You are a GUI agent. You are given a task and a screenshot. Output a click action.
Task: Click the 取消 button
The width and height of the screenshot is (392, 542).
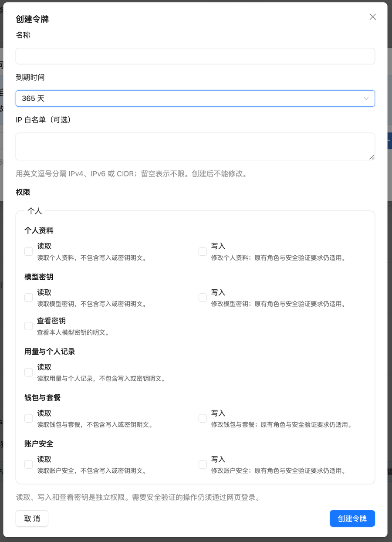tap(32, 518)
